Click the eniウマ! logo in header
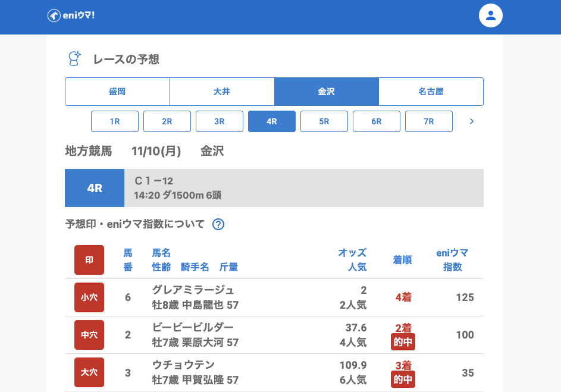 pos(71,15)
